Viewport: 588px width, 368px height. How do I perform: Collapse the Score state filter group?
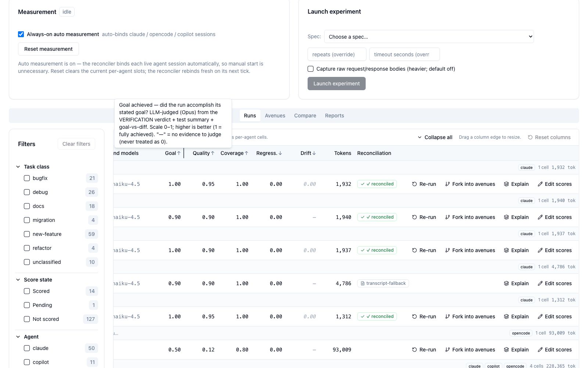(18, 280)
